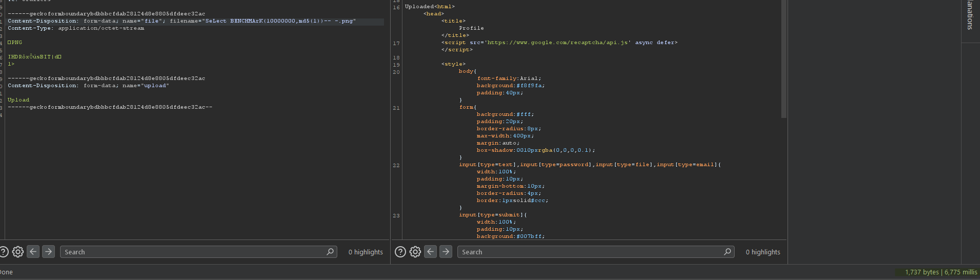Click 'background:#fff;' CSS line
The width and height of the screenshot is (980, 280).
coord(505,114)
